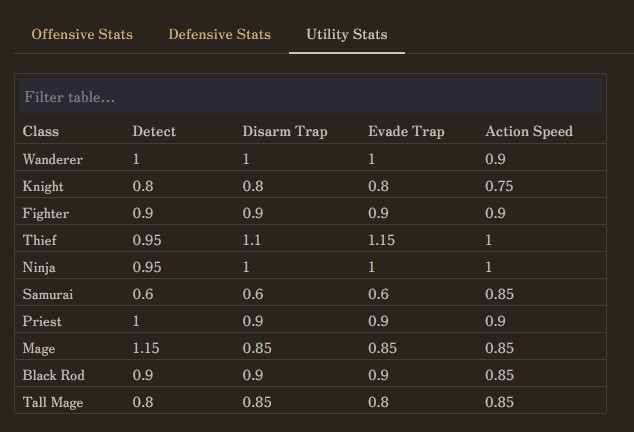634x432 pixels.
Task: Sort by the Evade Trap column header
Action: point(406,131)
